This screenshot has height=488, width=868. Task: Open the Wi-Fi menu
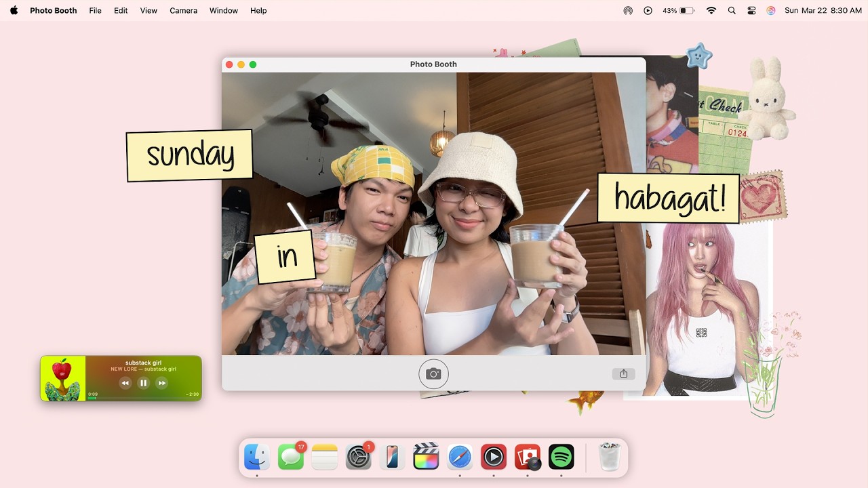[711, 10]
